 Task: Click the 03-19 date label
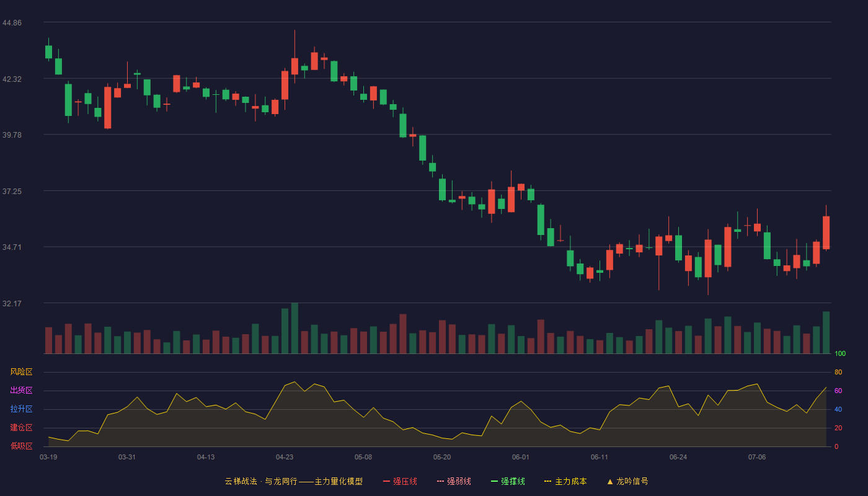coord(48,457)
